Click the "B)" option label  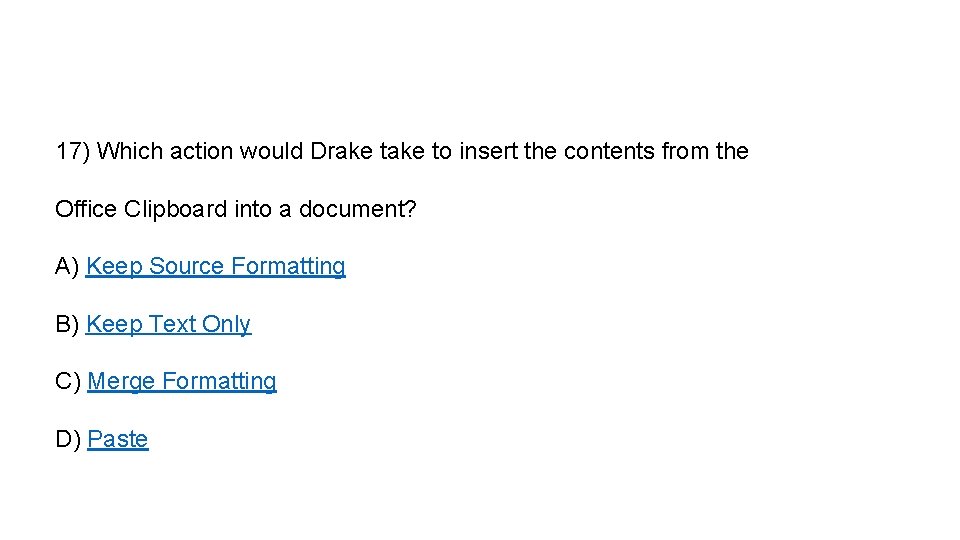[x=67, y=324]
